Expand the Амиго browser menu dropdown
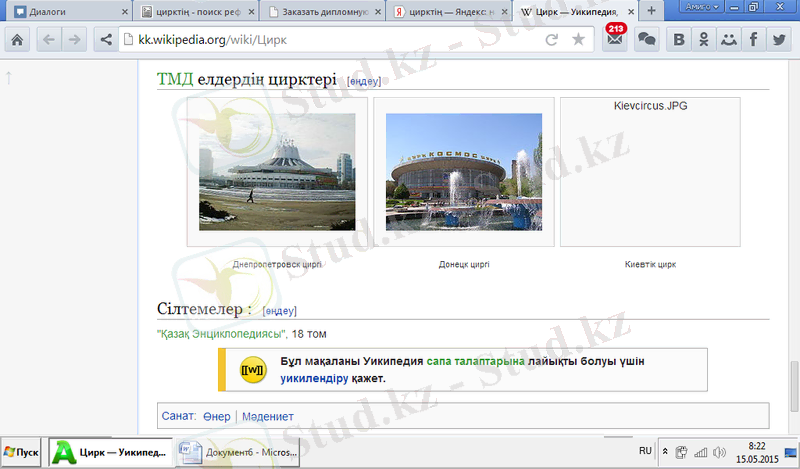 tap(702, 7)
